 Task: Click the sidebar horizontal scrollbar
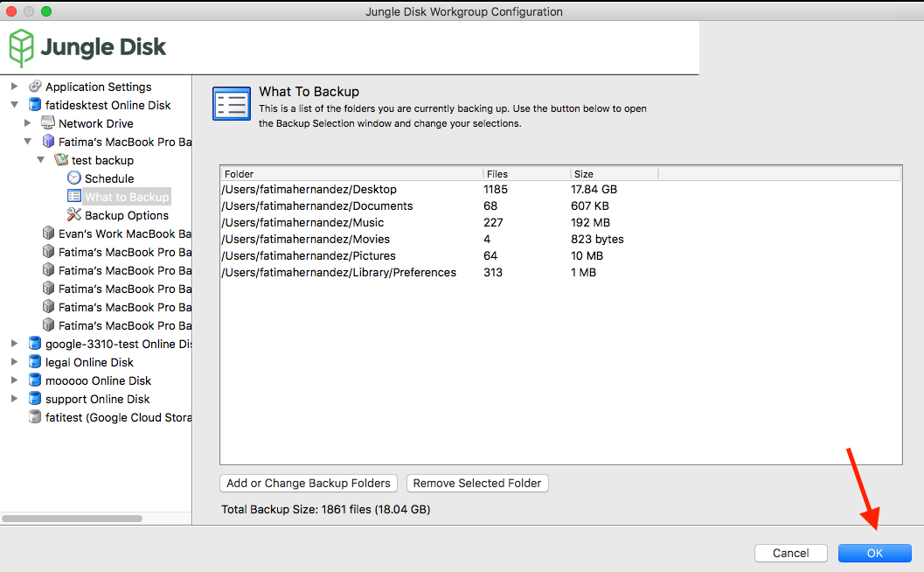[x=72, y=519]
